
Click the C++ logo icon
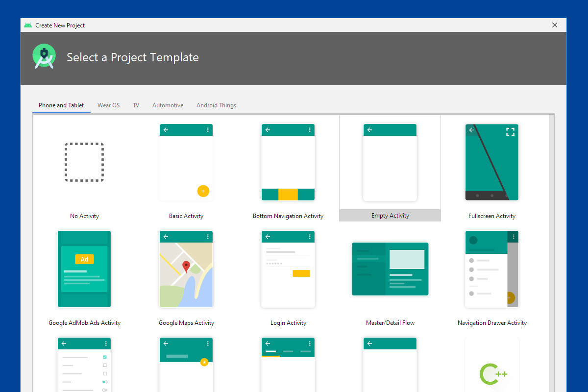tap(493, 374)
